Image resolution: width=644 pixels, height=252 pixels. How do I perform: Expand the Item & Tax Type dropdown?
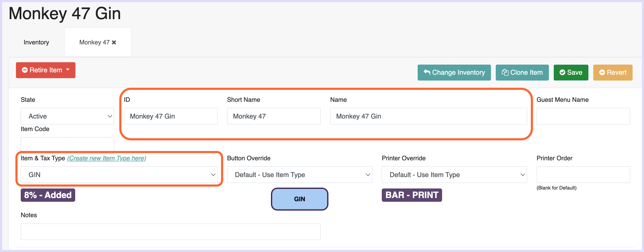(x=119, y=175)
